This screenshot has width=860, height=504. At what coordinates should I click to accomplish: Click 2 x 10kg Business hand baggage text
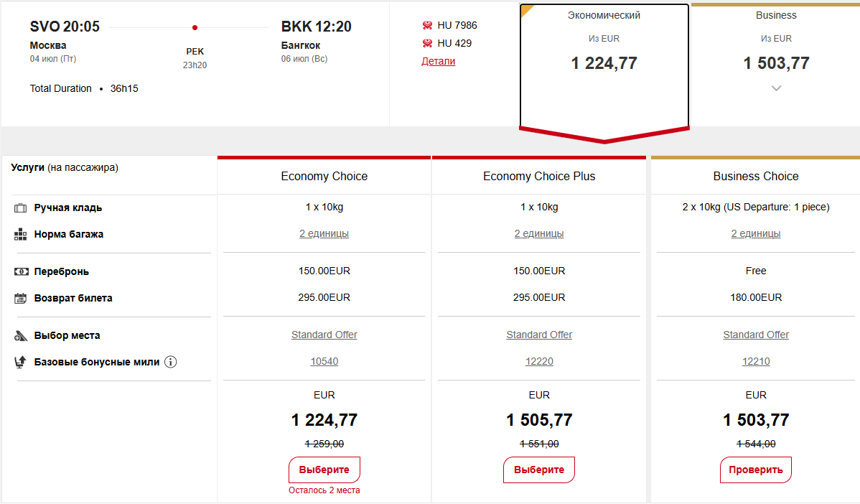pos(756,207)
